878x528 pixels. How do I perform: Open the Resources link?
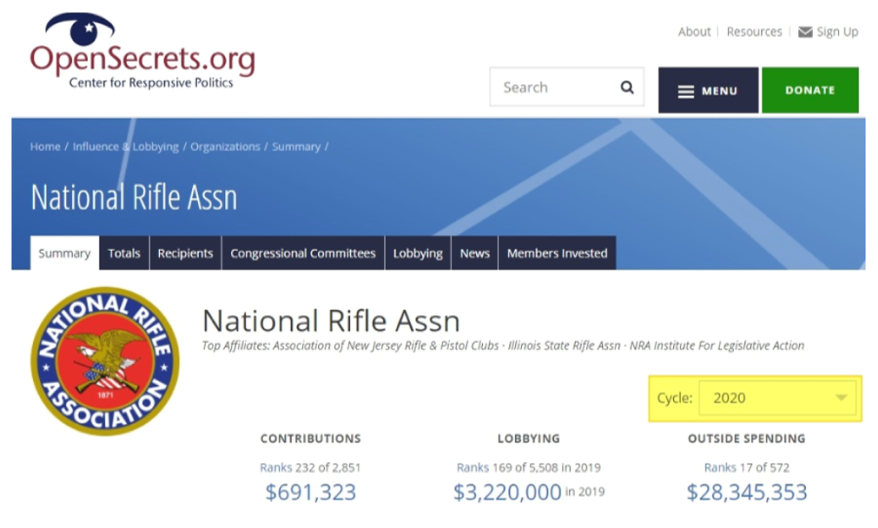pos(754,32)
